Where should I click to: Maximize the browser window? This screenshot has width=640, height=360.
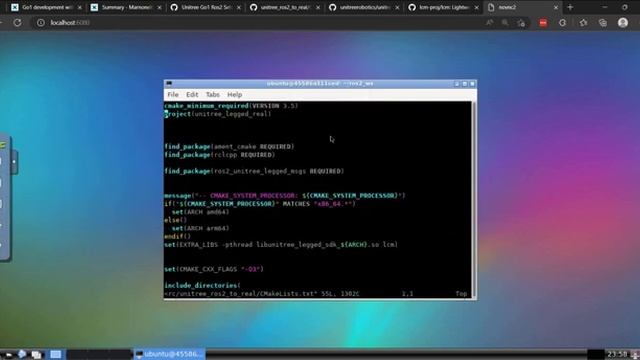(624, 7)
